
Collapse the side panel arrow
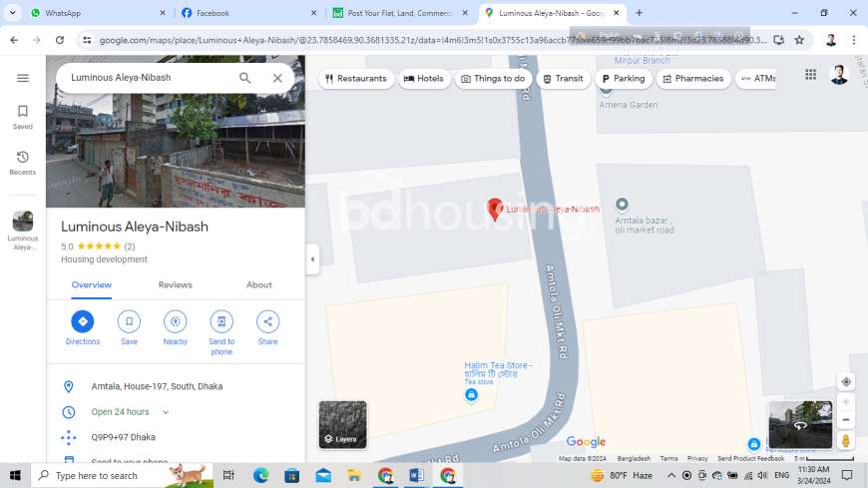click(312, 259)
